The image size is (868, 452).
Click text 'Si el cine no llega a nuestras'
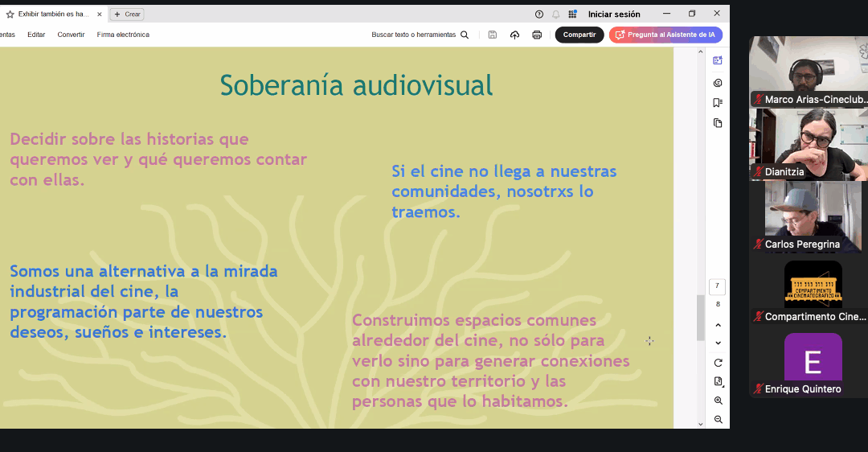click(x=504, y=172)
